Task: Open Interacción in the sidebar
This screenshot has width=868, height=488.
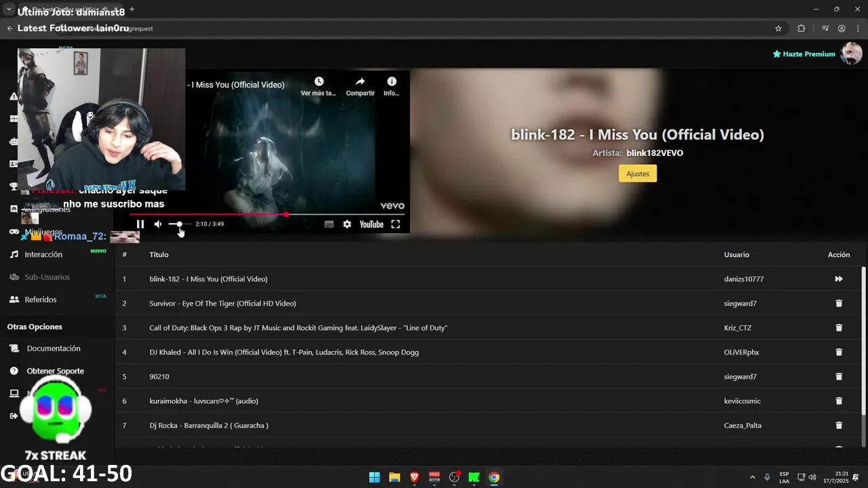Action: click(43, 254)
